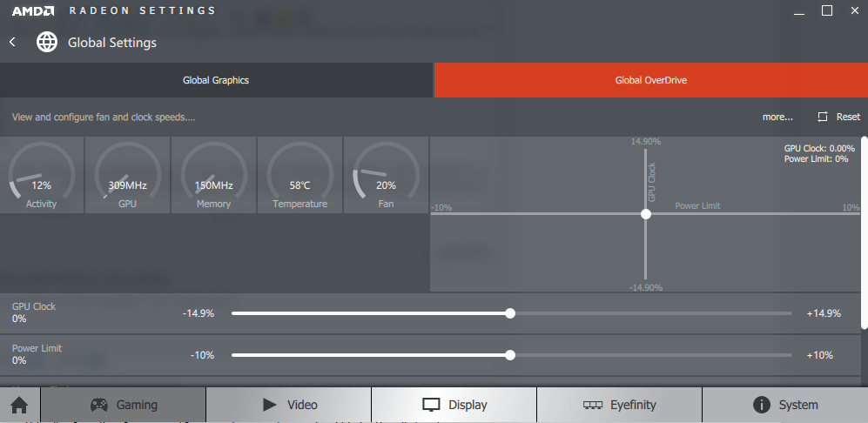
Task: Click the graph's center control point
Action: click(x=645, y=214)
